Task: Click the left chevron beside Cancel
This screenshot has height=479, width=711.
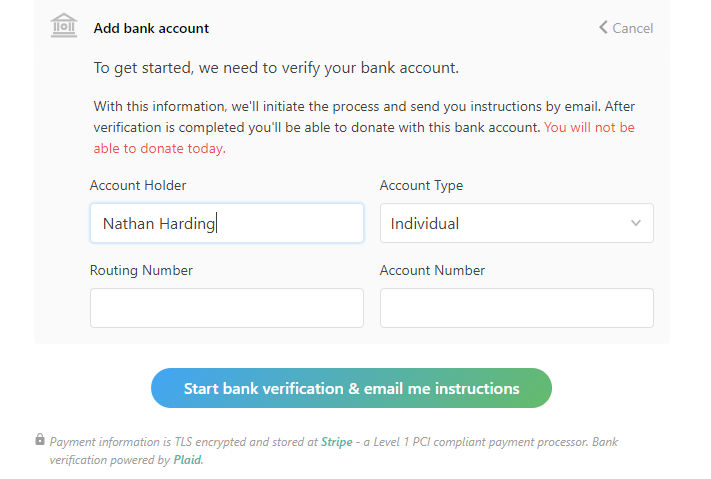Action: click(x=603, y=27)
